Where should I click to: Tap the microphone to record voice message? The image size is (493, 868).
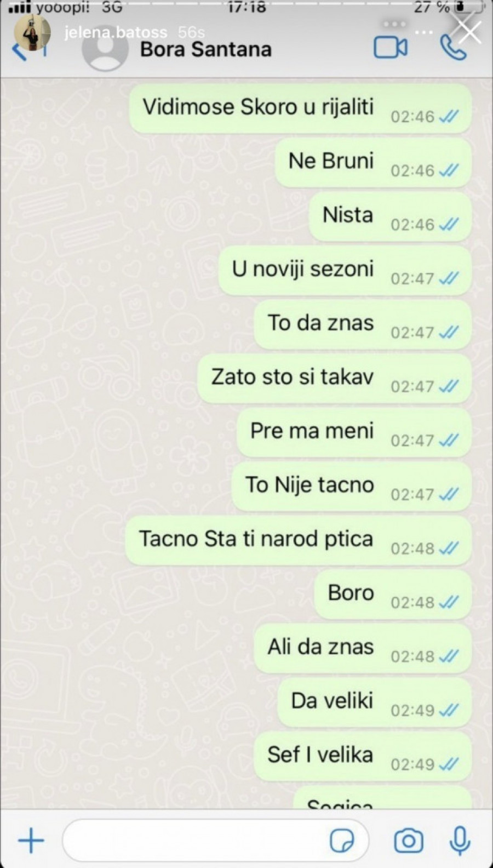[x=460, y=840]
